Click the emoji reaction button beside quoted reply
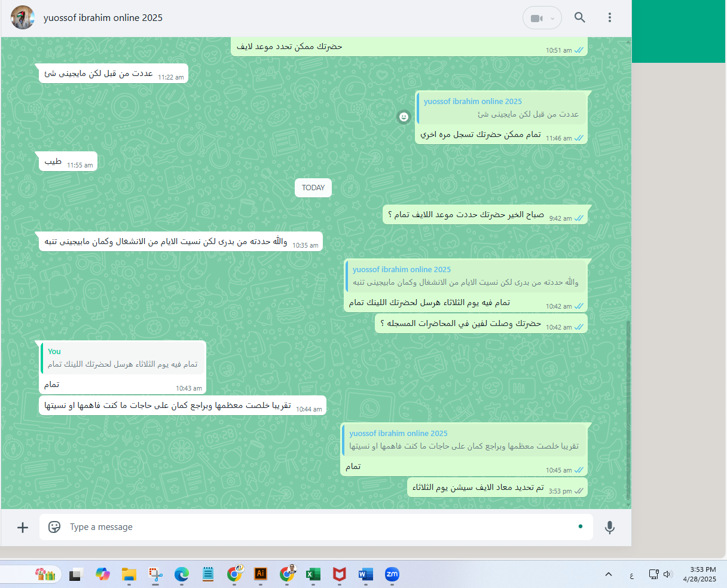Viewport: 727px width, 588px height. [x=404, y=117]
